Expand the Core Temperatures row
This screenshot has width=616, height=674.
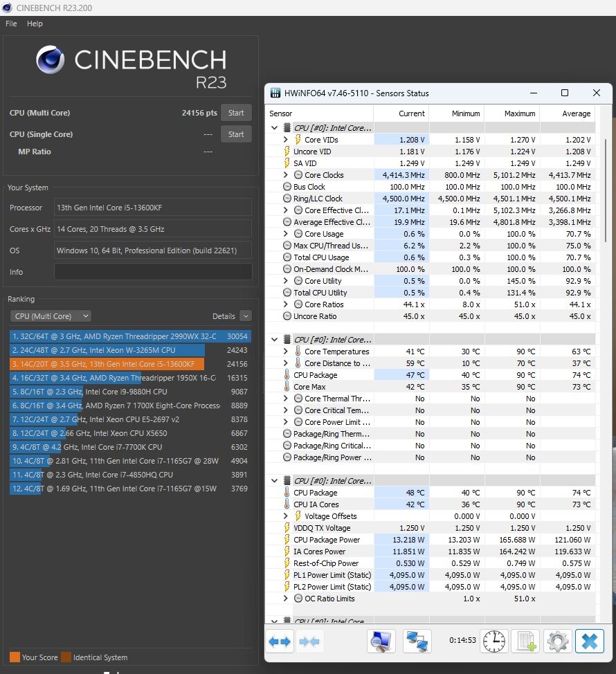pyautogui.click(x=285, y=351)
